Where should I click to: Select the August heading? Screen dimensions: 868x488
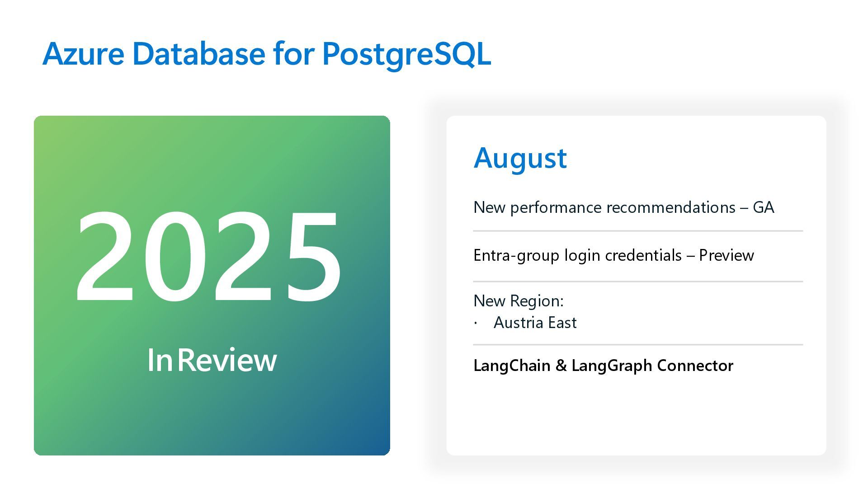(520, 158)
